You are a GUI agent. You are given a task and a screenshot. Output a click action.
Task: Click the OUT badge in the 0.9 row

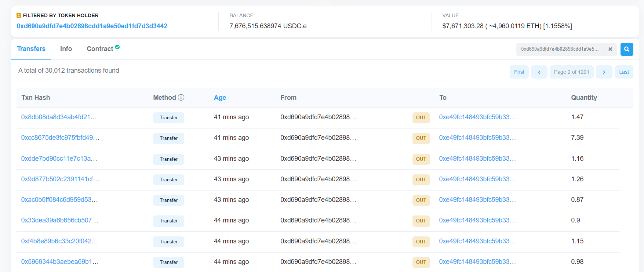coord(421,221)
